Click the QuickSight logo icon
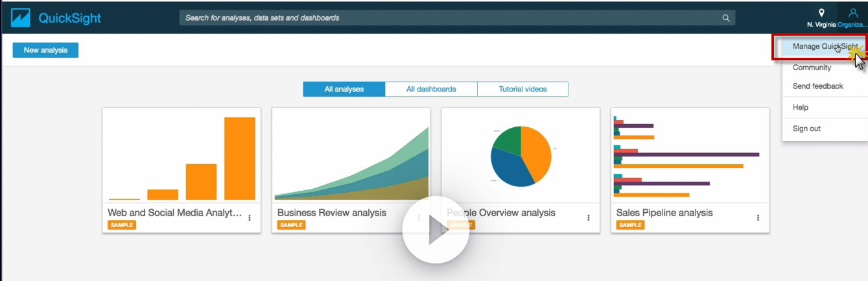 tap(21, 18)
